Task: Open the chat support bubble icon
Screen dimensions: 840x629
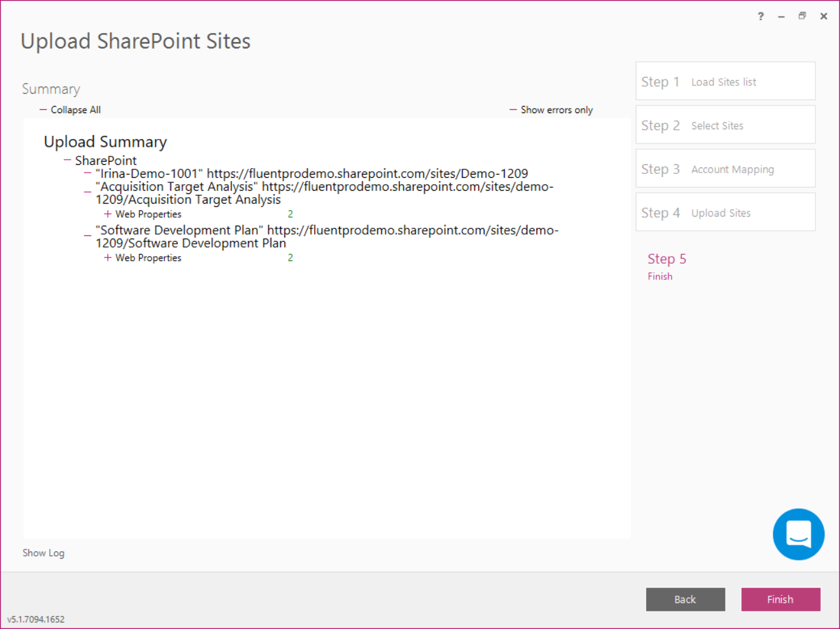Action: [x=798, y=534]
